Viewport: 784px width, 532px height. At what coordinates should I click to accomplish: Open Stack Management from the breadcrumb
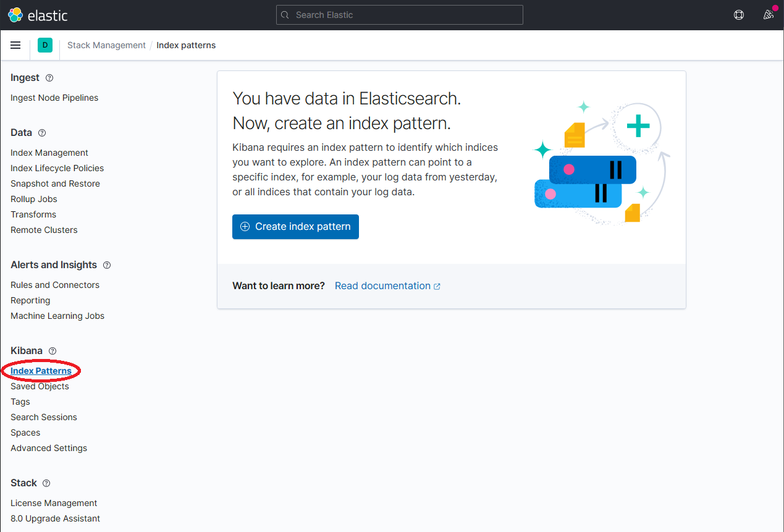coord(106,44)
